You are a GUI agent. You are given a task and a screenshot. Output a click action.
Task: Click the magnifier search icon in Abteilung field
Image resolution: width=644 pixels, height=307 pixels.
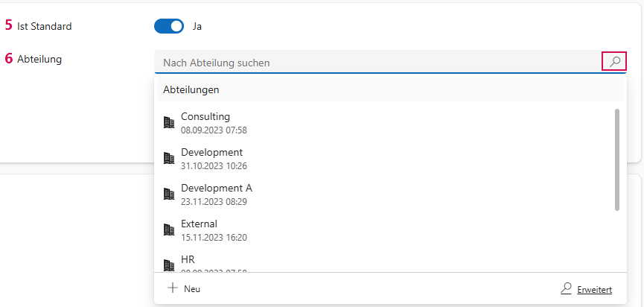point(614,63)
